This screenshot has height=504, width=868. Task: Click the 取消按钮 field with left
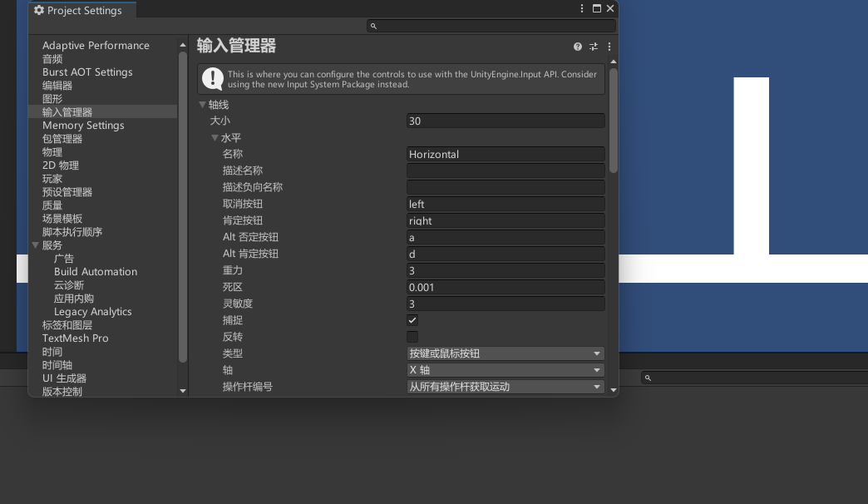pyautogui.click(x=506, y=204)
